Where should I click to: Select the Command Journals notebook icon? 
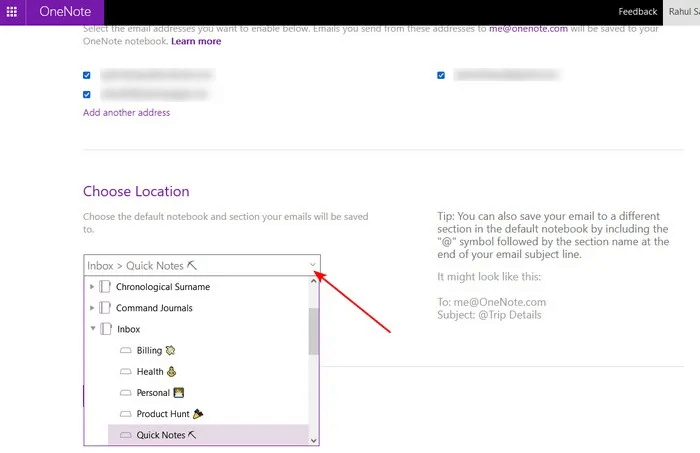(x=105, y=308)
